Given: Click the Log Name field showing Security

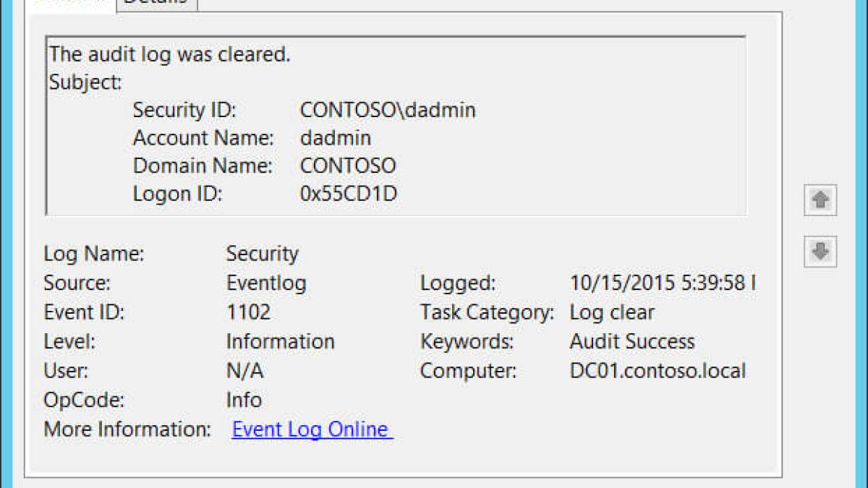Looking at the screenshot, I should tap(262, 254).
